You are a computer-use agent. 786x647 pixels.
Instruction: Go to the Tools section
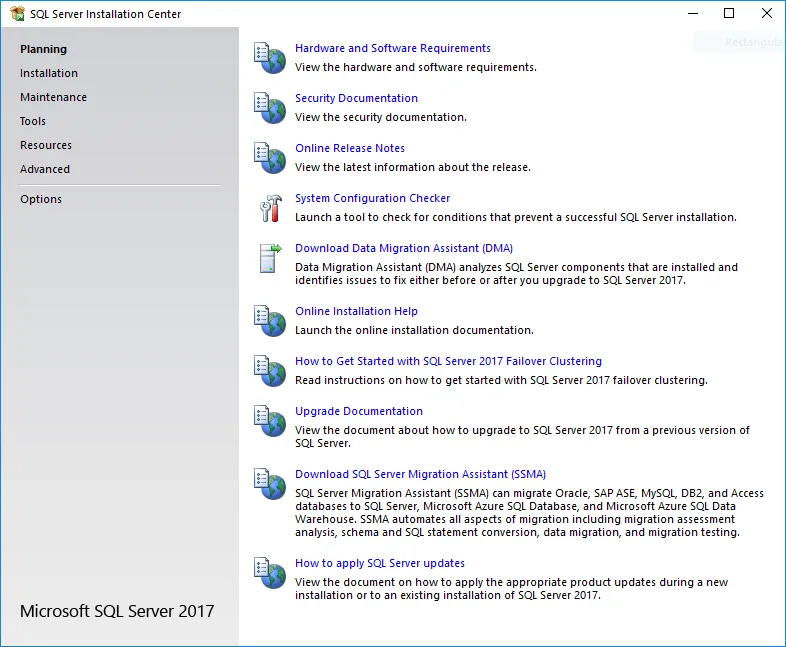click(x=33, y=121)
